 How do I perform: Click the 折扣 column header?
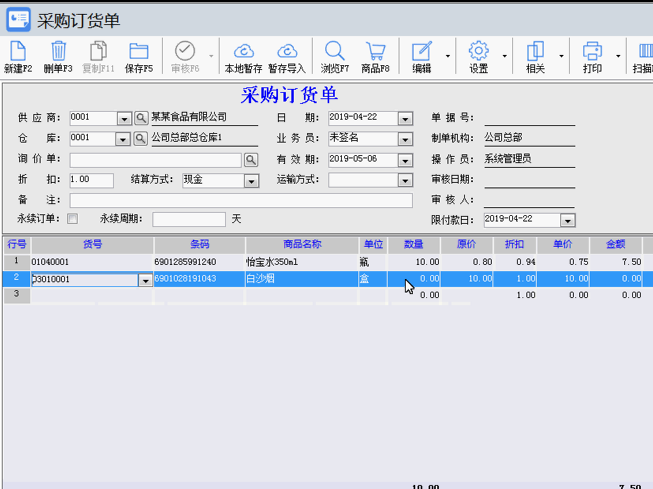click(515, 245)
